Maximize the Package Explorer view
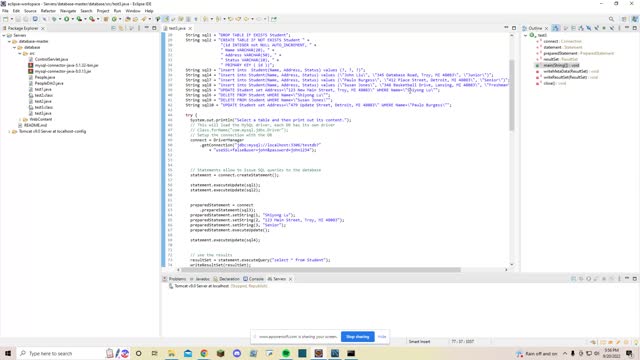The image size is (640, 360). pyautogui.click(x=154, y=28)
